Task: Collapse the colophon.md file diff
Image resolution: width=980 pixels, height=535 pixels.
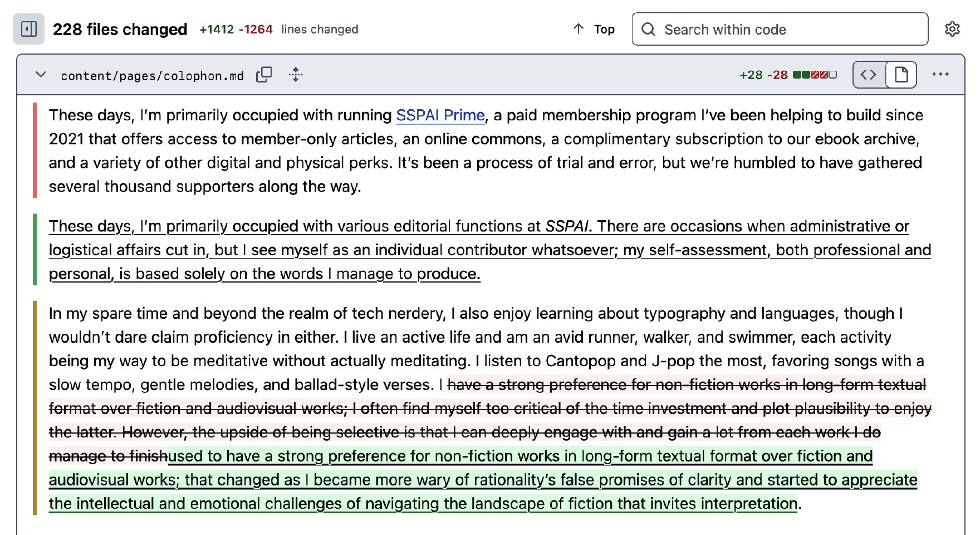Action: coord(41,75)
